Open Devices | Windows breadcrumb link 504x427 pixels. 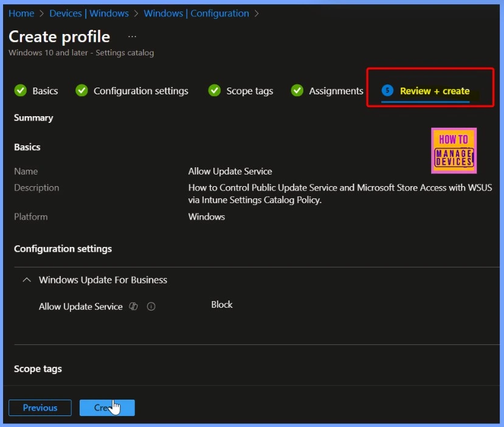89,13
